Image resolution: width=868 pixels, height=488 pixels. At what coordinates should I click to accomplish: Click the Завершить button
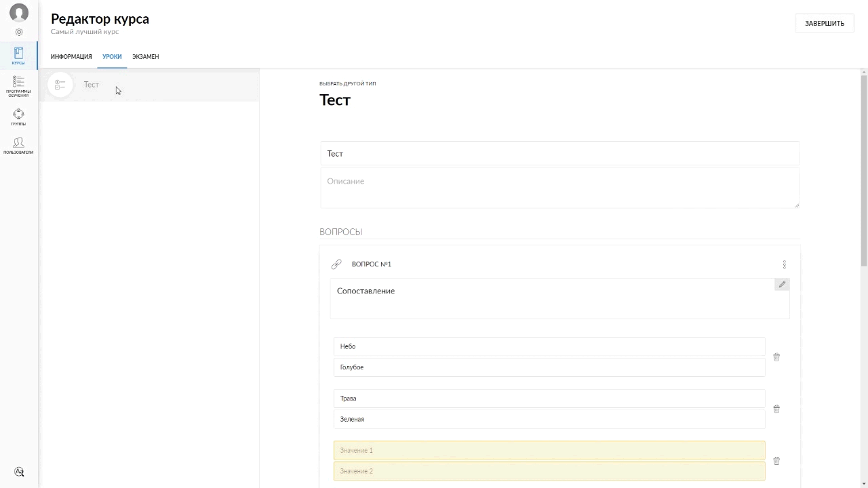pos(825,23)
